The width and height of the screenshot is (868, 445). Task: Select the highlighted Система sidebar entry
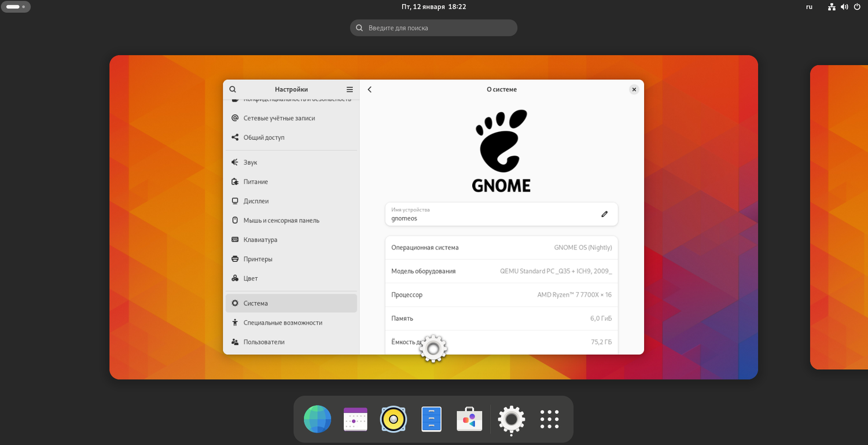pos(291,303)
